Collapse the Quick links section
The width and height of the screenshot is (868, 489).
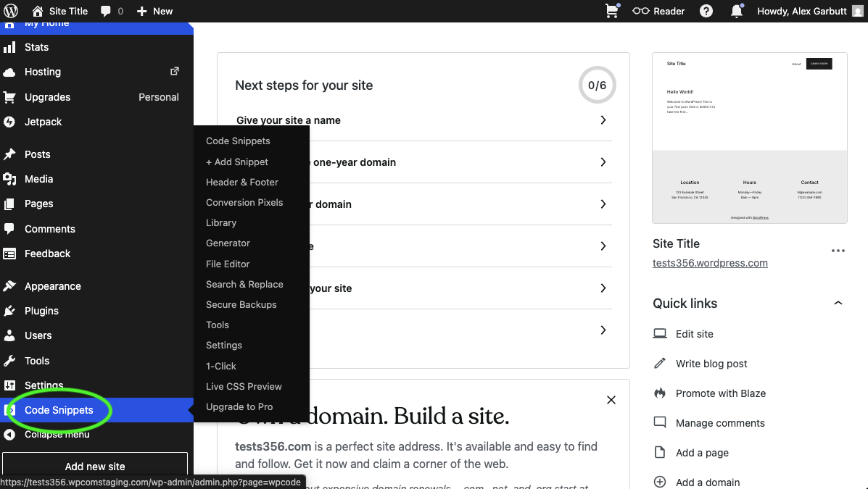[838, 303]
